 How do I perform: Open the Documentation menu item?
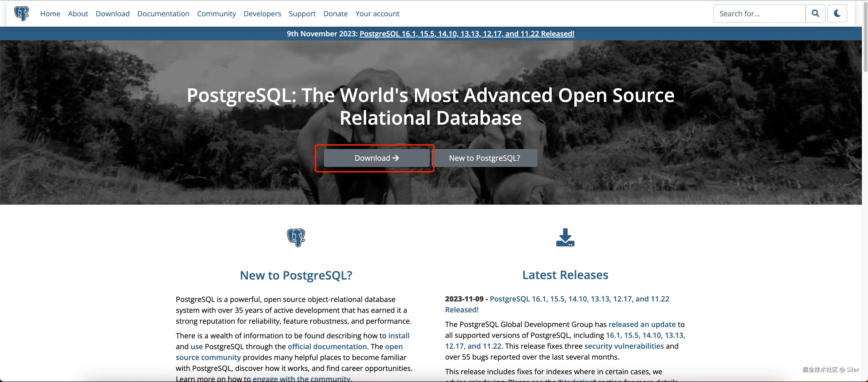click(x=163, y=14)
